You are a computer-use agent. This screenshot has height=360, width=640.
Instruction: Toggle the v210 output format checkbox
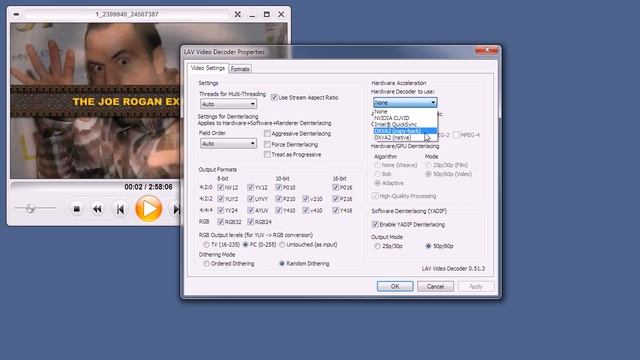306,199
